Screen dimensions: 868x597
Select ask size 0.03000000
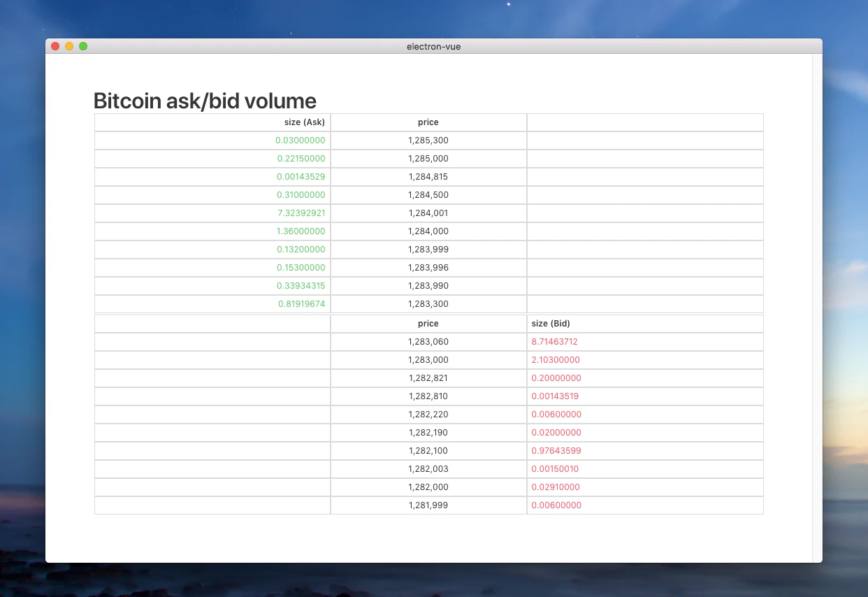click(301, 141)
